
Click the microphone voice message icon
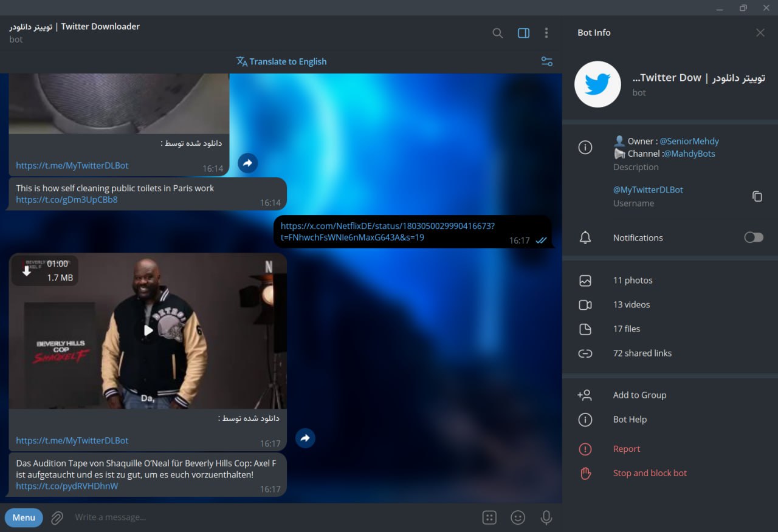546,517
